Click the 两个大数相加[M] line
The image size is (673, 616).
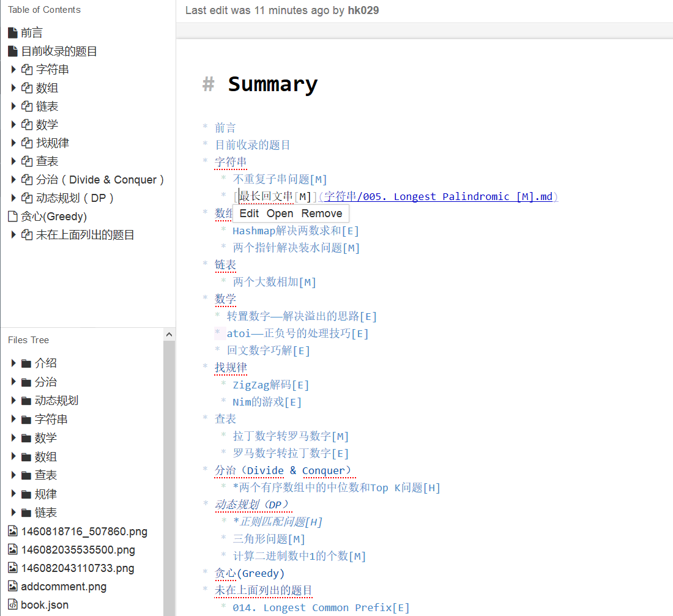tap(274, 282)
